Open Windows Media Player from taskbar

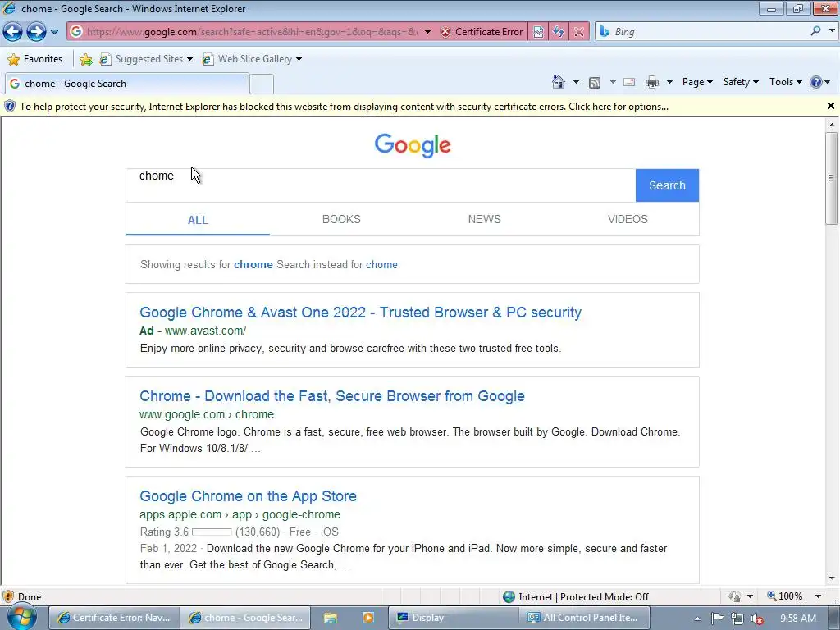click(x=368, y=618)
